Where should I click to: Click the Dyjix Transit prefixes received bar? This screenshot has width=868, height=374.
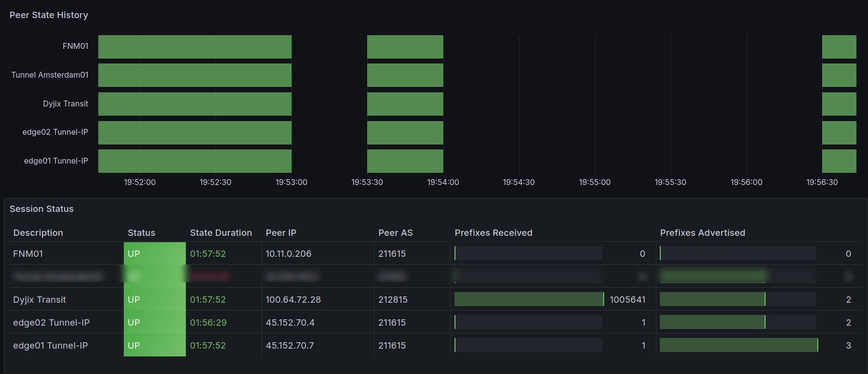529,300
